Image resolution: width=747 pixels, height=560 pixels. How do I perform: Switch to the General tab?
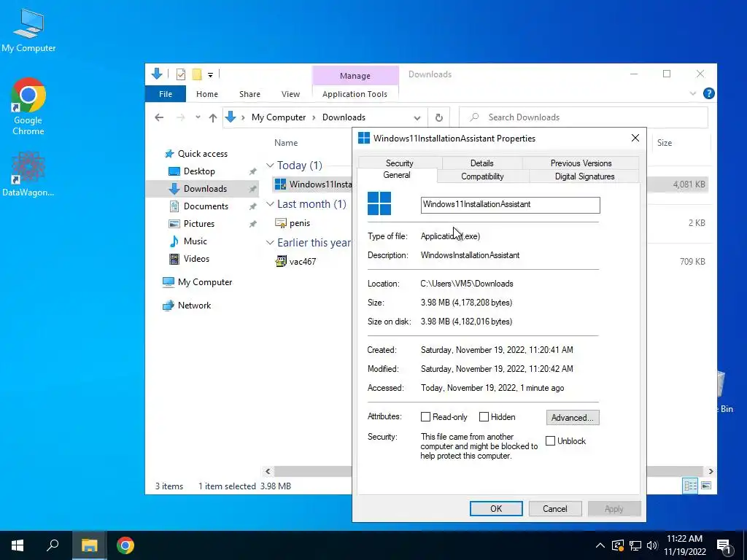click(396, 175)
